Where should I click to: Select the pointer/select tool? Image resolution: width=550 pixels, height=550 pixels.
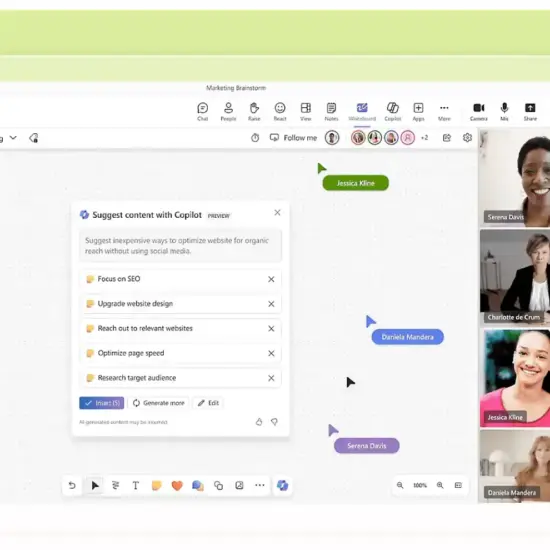tap(95, 485)
